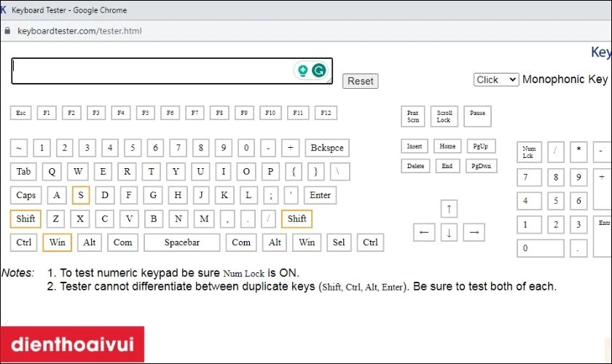Click the right Win key
Viewport: 612px width, 364px height.
307,242
